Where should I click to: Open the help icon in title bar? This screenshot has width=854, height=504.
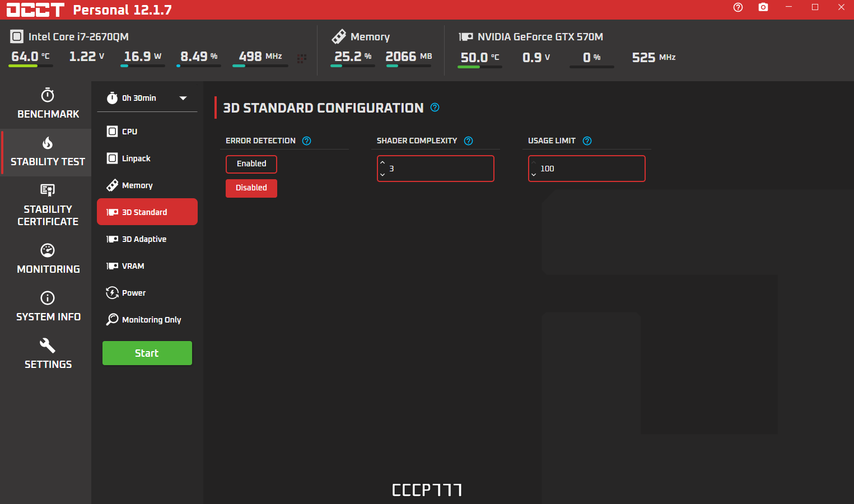click(x=738, y=7)
